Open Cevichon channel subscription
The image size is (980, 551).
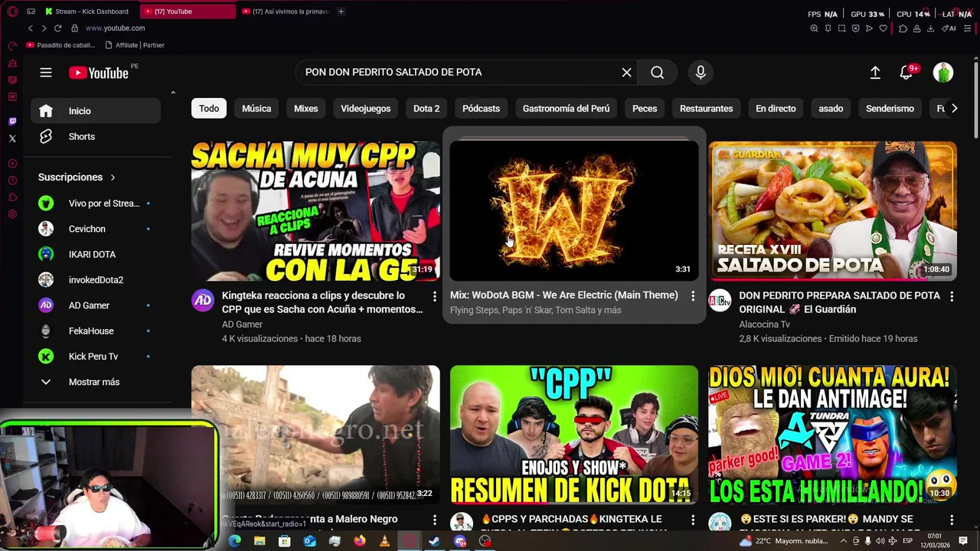(x=96, y=229)
